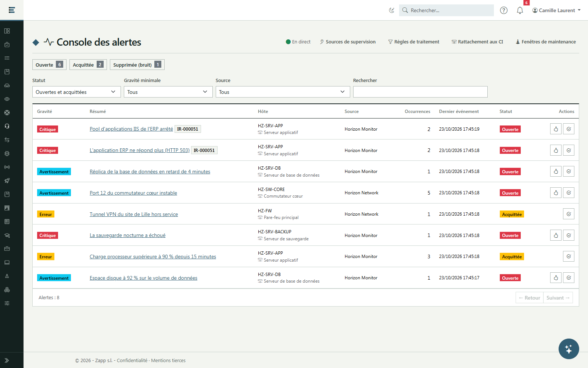Filter by the Ouverte 6 tab

pyautogui.click(x=49, y=65)
